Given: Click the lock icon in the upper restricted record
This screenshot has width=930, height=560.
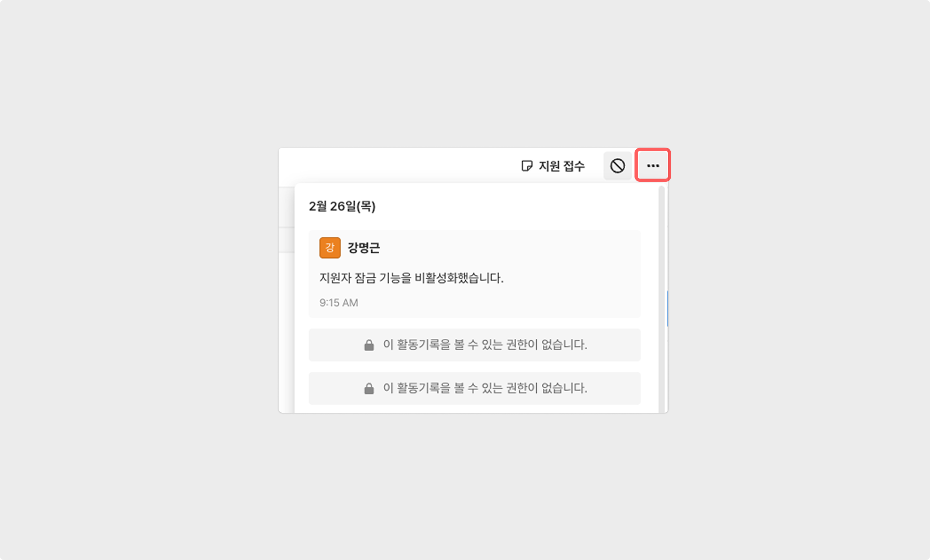Looking at the screenshot, I should pos(369,345).
